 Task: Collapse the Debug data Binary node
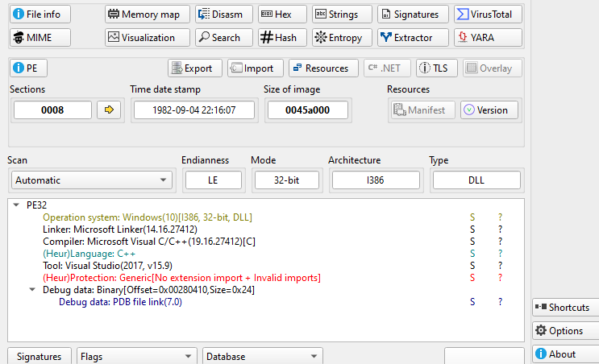tap(32, 290)
